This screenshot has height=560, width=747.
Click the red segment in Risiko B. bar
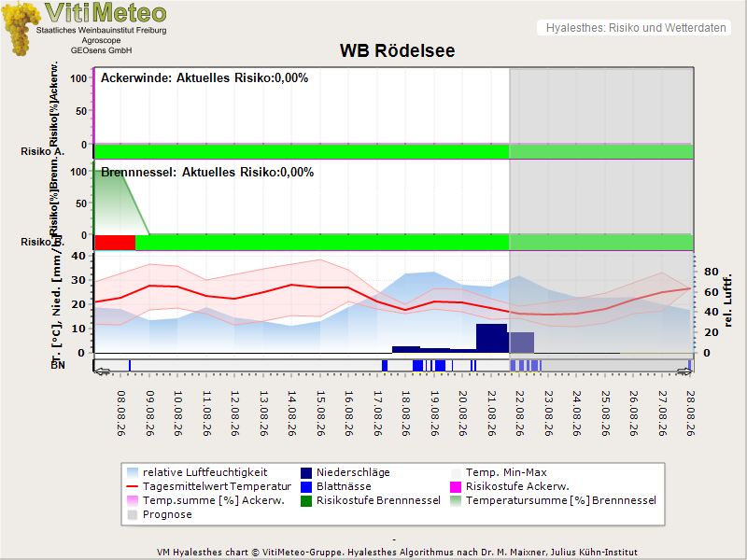coord(115,243)
